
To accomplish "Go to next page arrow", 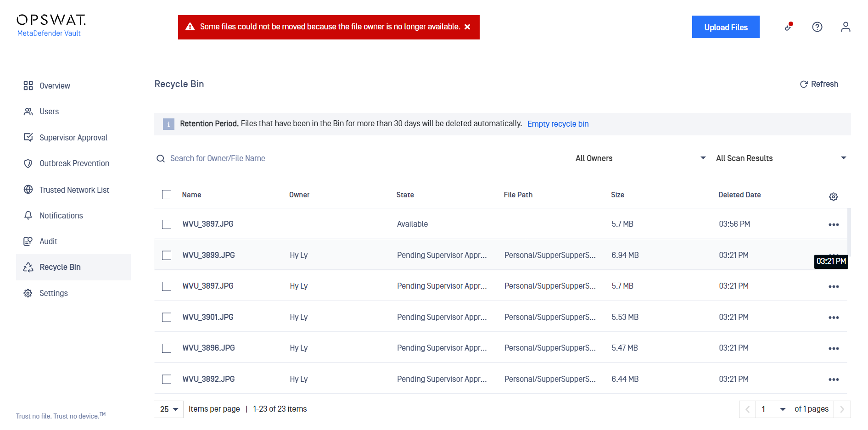I will [x=842, y=409].
